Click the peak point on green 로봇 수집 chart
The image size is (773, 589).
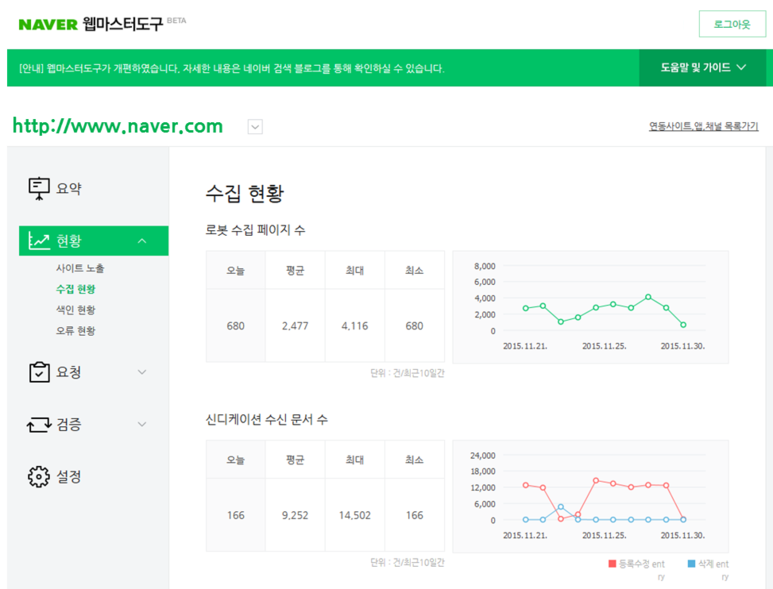648,297
